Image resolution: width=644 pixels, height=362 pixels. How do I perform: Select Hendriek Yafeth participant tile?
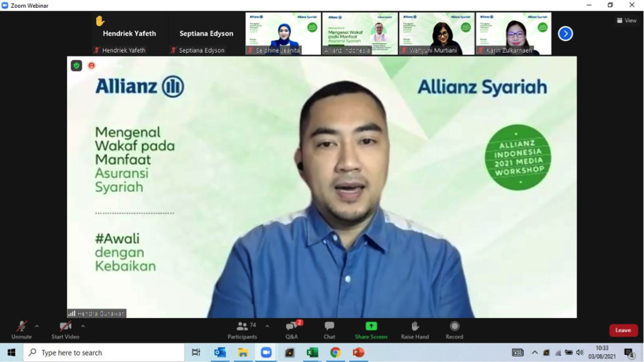[x=130, y=34]
